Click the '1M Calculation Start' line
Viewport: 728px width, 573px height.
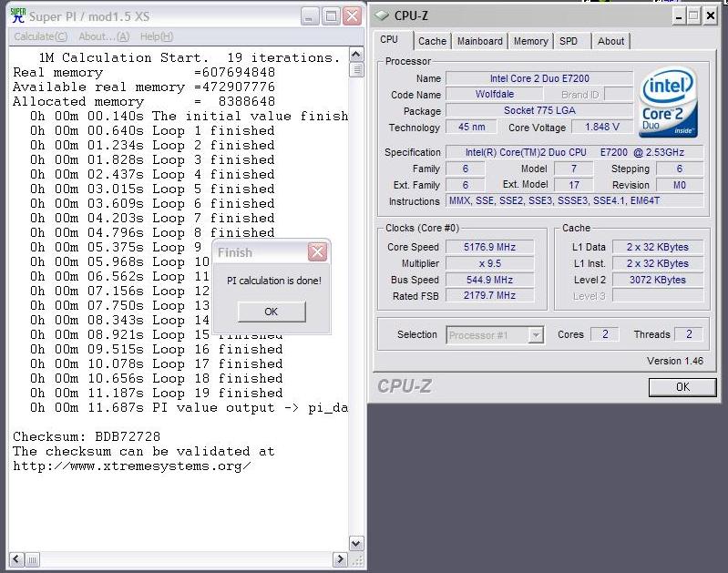pos(190,57)
